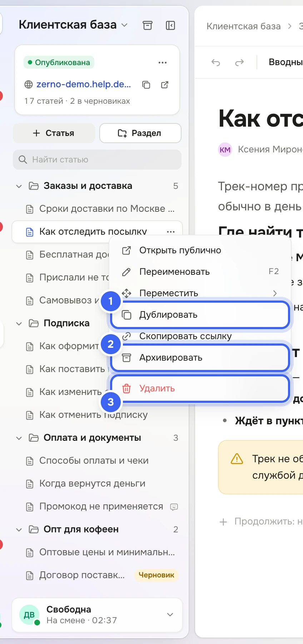Viewport: 303px width, 644px height.
Task: Click the document icon of Способы оплаты и чеки
Action: 30,461
